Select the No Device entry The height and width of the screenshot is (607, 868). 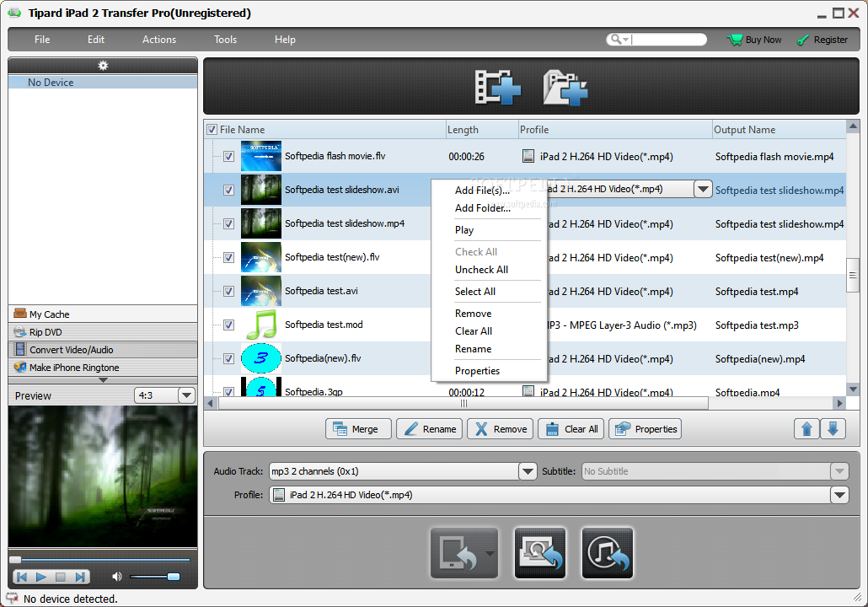(x=103, y=82)
